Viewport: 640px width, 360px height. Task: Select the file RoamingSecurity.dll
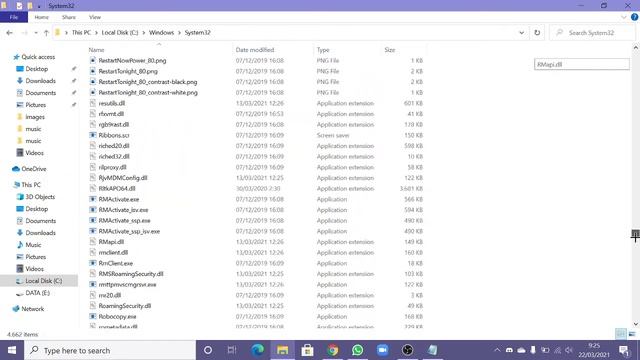pos(125,306)
